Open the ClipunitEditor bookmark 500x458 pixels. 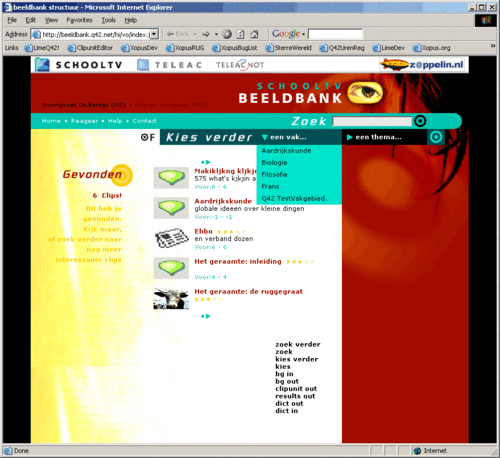pos(90,48)
